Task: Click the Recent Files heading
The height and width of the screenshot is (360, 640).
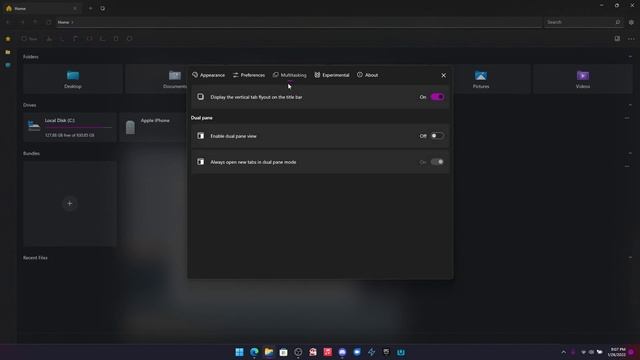Action: click(x=35, y=258)
